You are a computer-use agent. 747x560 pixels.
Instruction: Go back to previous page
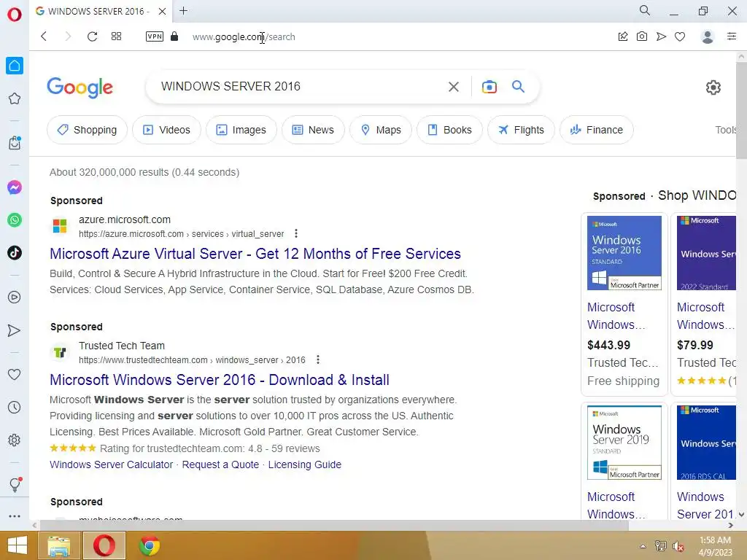click(x=44, y=36)
